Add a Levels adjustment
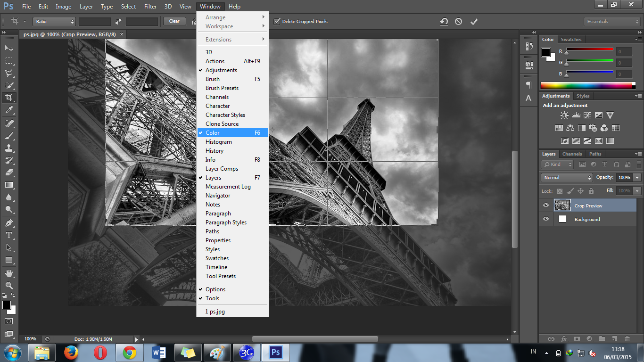This screenshot has width=644, height=362. coord(576,115)
